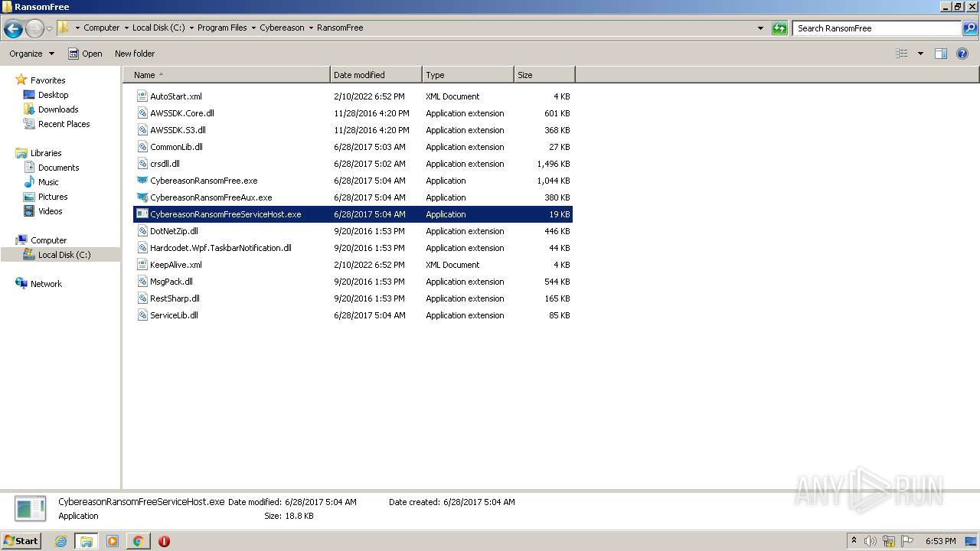Select the Libraries node in sidebar

[x=46, y=153]
